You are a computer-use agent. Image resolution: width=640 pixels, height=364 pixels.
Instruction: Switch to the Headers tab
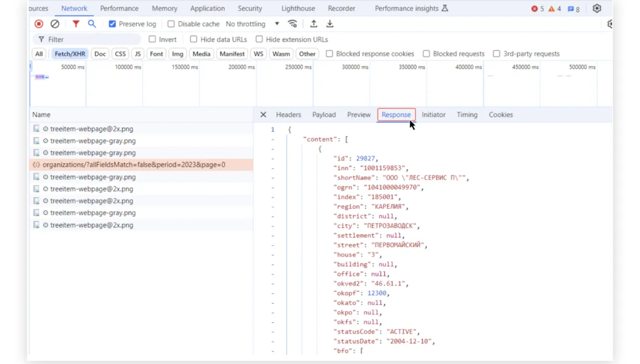[x=289, y=115]
